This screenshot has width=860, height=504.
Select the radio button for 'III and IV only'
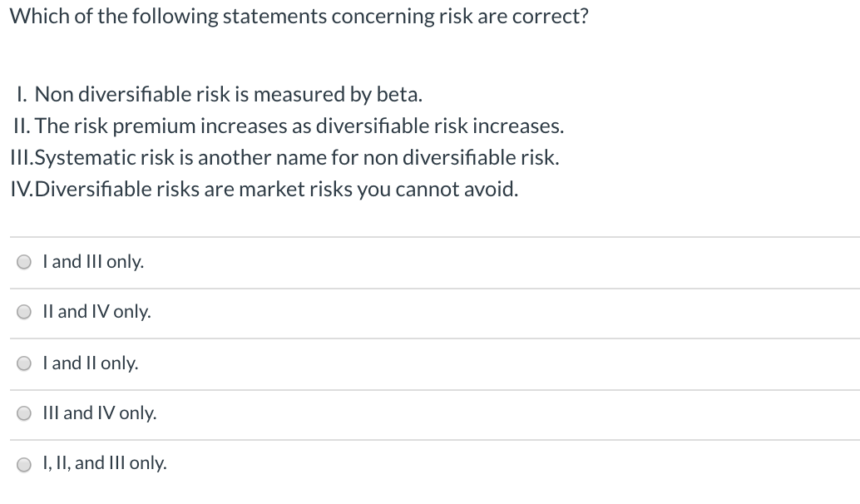point(23,413)
